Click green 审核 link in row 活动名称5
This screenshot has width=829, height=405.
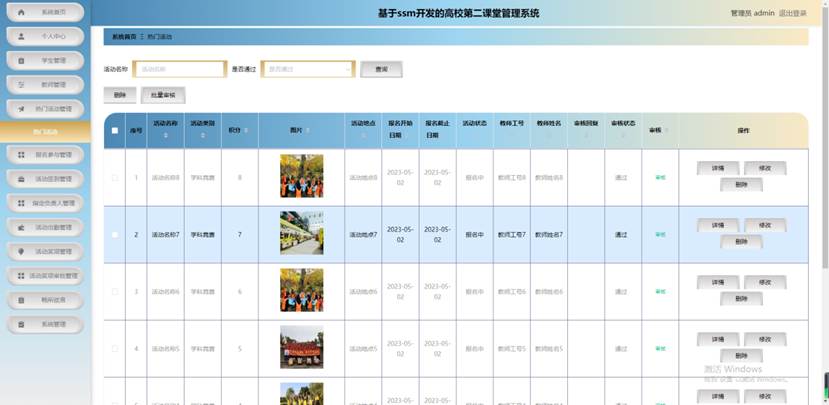tap(660, 349)
